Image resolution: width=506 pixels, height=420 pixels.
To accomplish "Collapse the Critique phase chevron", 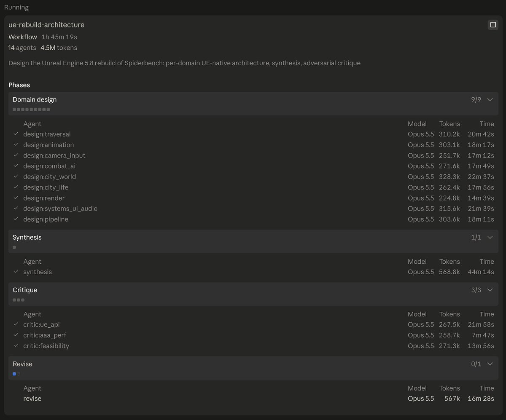I will pos(490,290).
